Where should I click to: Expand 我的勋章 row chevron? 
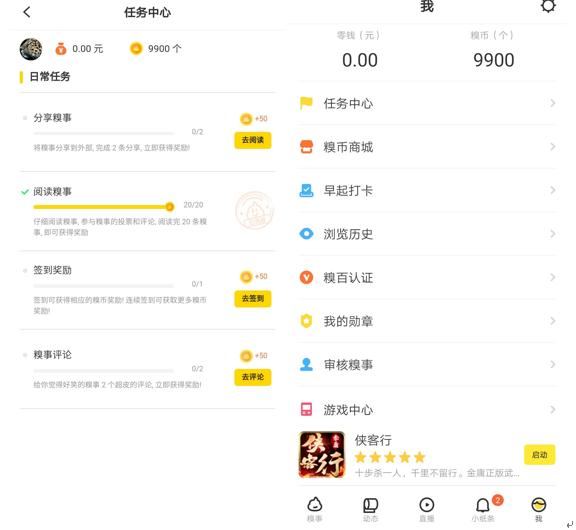pos(552,321)
